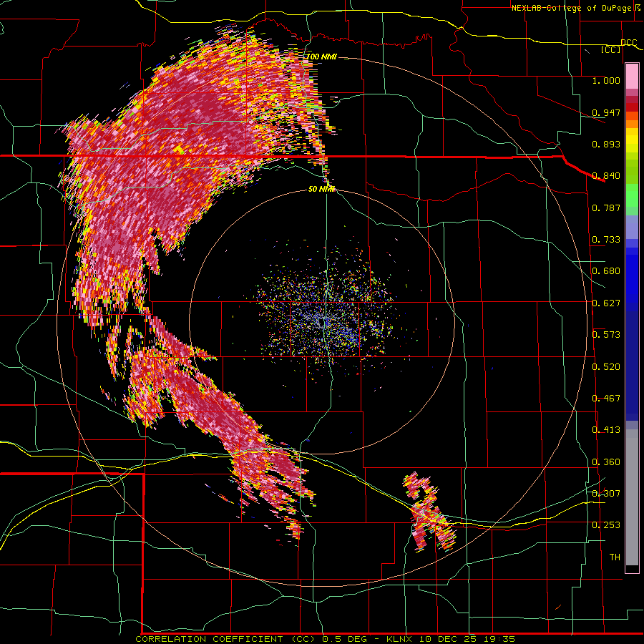This screenshot has height=644, width=644.
Task: Click the TH label on the scale
Action: click(615, 557)
